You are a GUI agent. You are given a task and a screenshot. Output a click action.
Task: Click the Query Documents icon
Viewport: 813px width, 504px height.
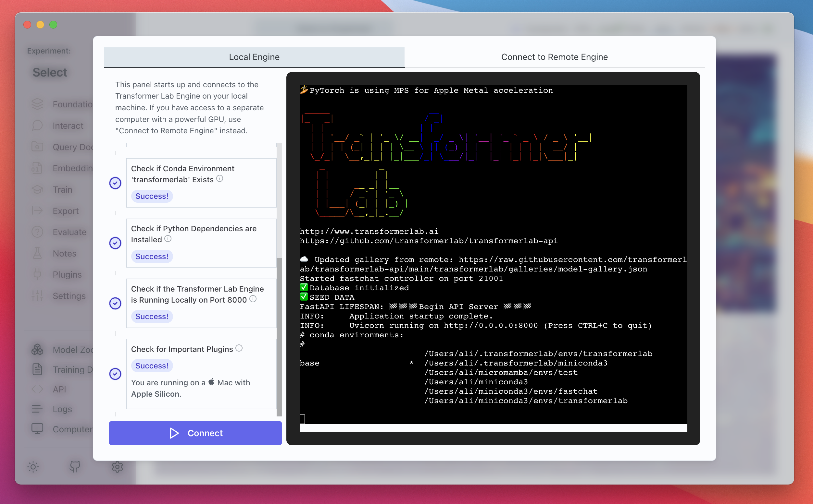click(37, 147)
